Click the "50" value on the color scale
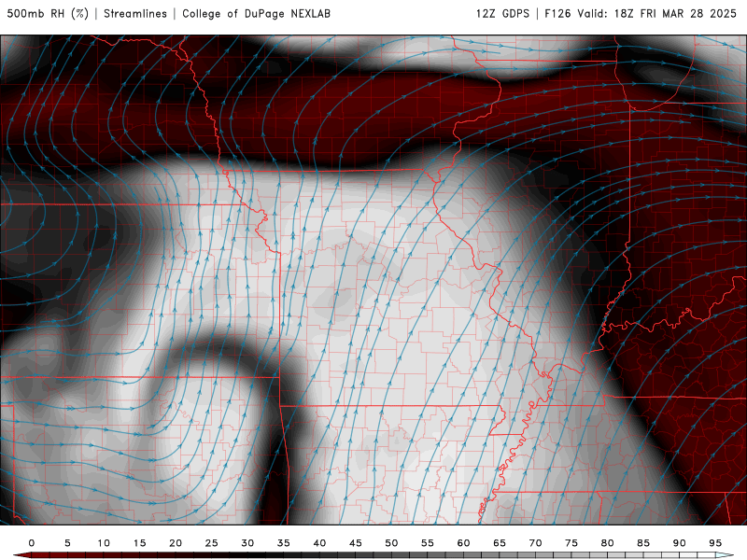Screen dimensions: 747x560 pos(391,543)
